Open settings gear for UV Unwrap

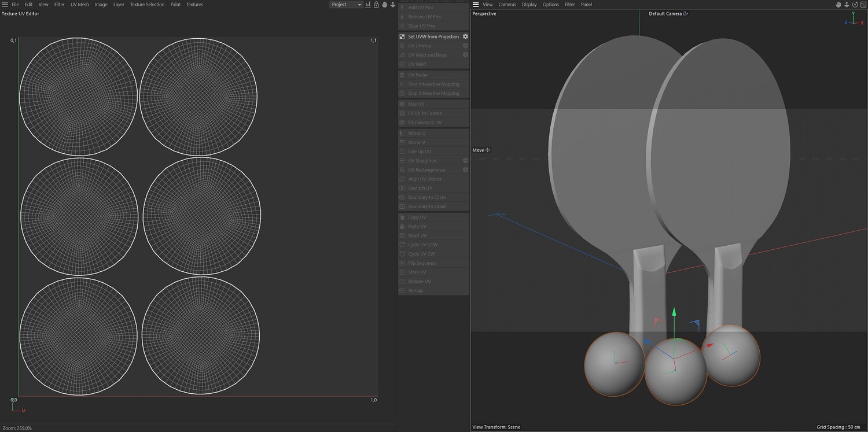(x=465, y=46)
